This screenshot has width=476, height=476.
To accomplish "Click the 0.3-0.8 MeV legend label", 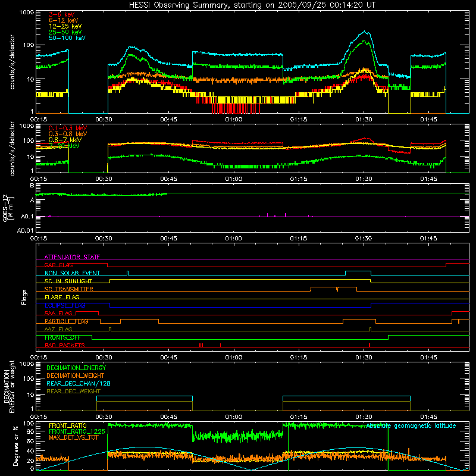I will click(68, 134).
